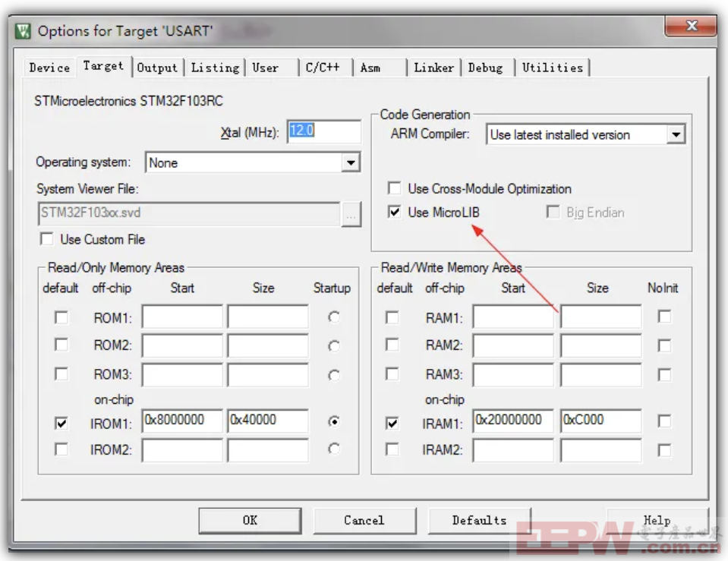Check the ROM1 default checkbox

point(61,317)
